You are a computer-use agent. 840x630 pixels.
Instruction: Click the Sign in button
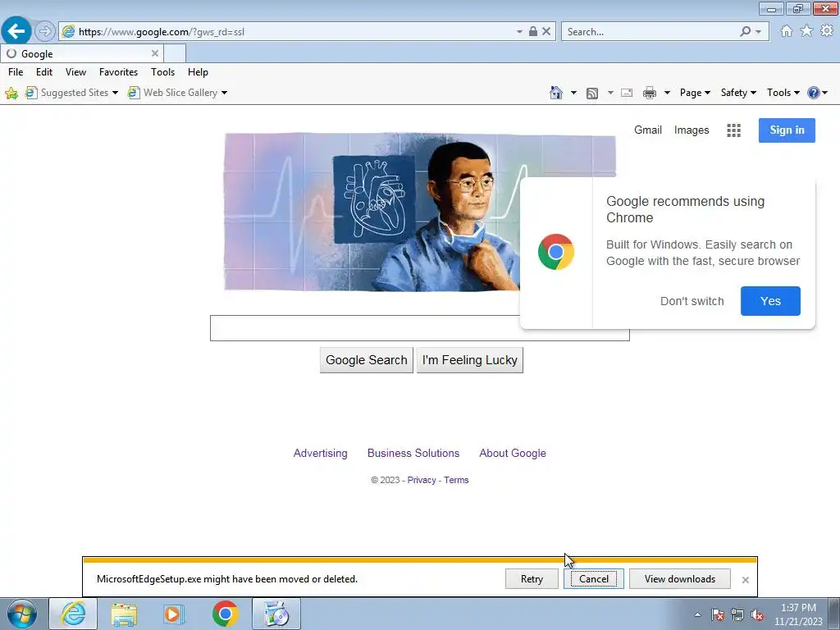tap(787, 130)
